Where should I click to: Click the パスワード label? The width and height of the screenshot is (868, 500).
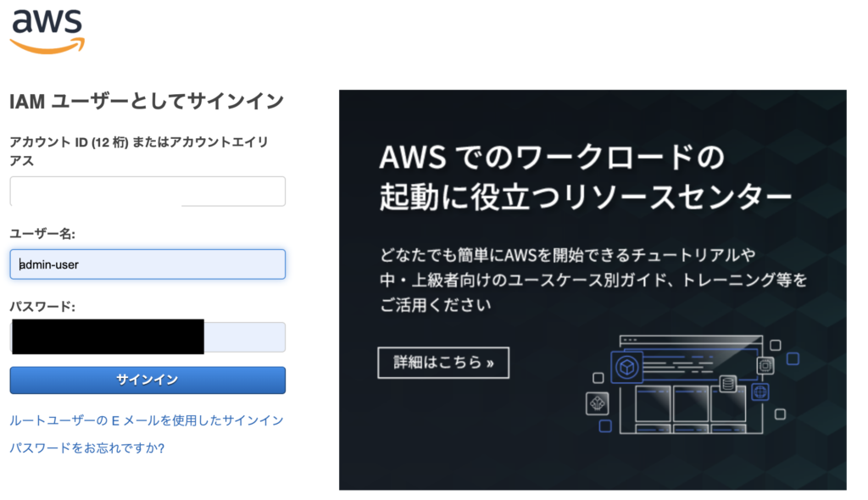point(42,306)
